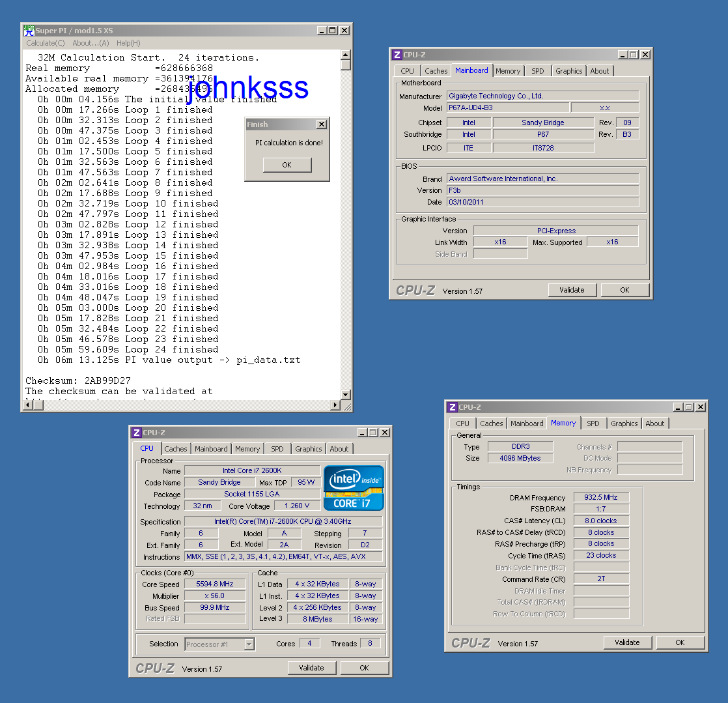The image size is (728, 703).
Task: Click Super PI vertical scrollbar up arrow
Action: tap(345, 55)
